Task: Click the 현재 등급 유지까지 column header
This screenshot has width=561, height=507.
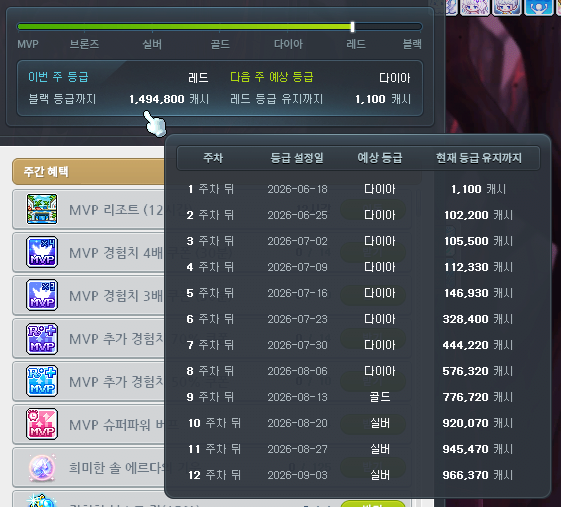Action: coord(478,158)
